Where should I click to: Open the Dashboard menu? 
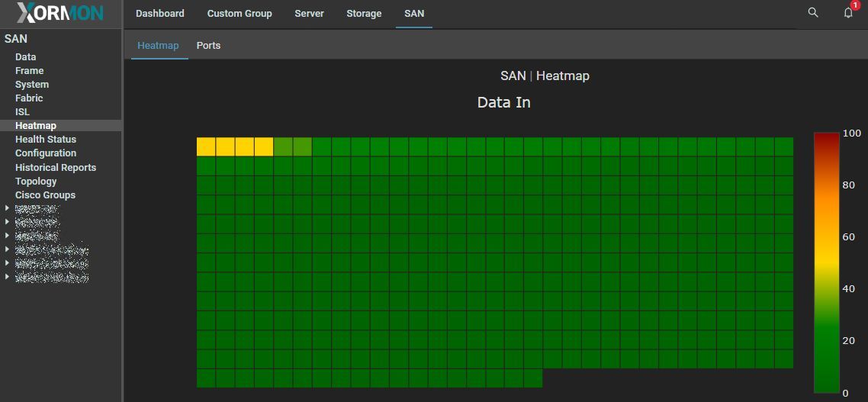point(160,14)
